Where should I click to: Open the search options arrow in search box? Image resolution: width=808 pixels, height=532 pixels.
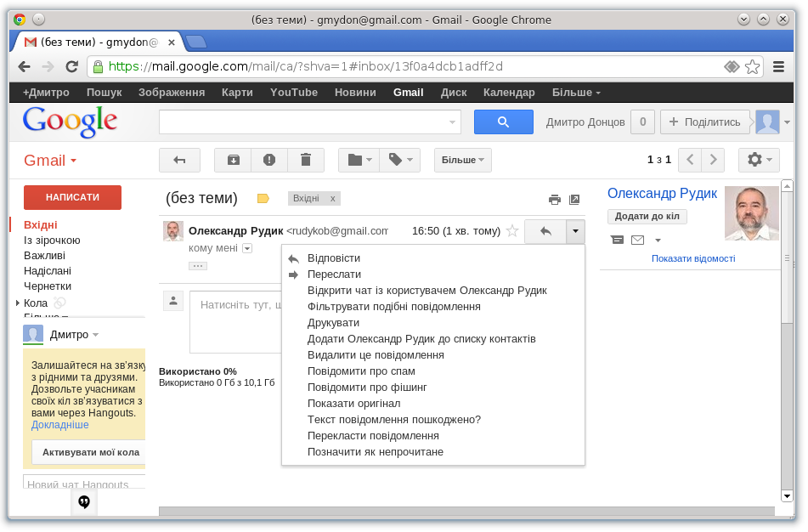point(452,122)
